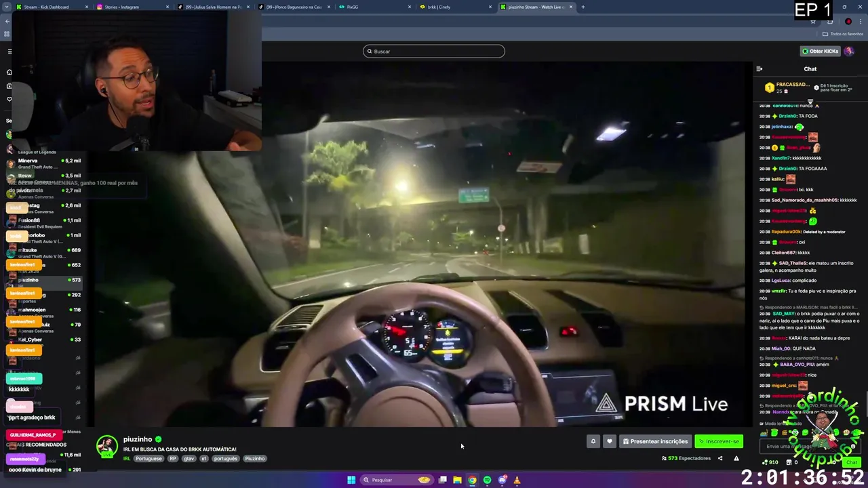This screenshot has height=488, width=868.
Task: Select the piuzinho channel in sidebar
Action: [x=43, y=283]
